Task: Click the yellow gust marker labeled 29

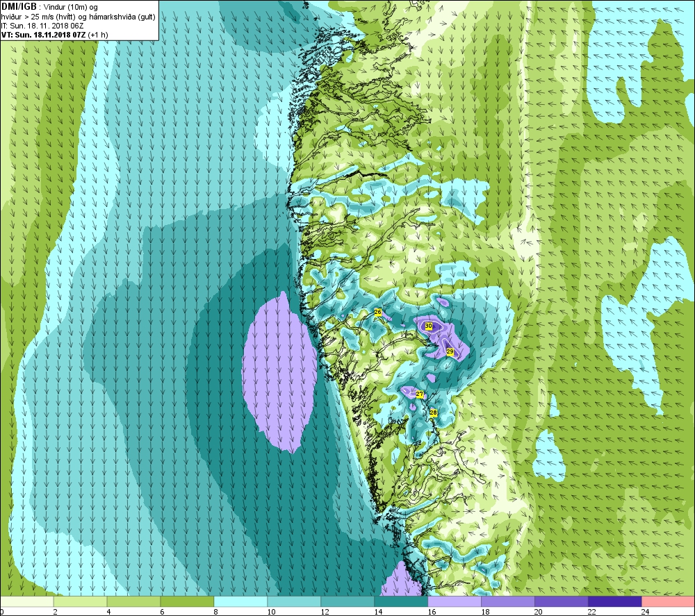Action: click(x=450, y=351)
